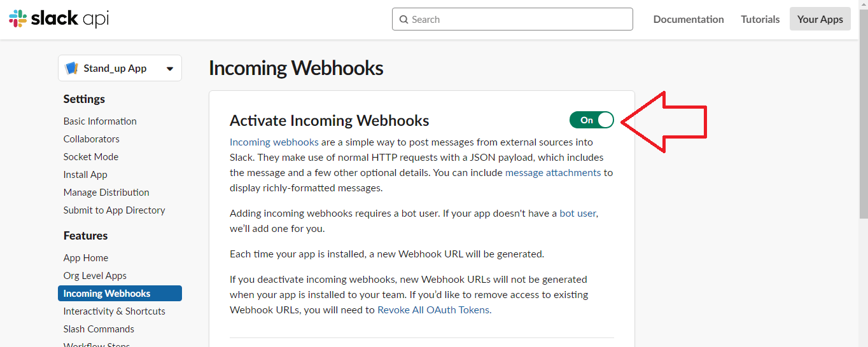The height and width of the screenshot is (347, 868).
Task: Turn off the Activate Incoming Webhooks toggle
Action: coord(592,120)
